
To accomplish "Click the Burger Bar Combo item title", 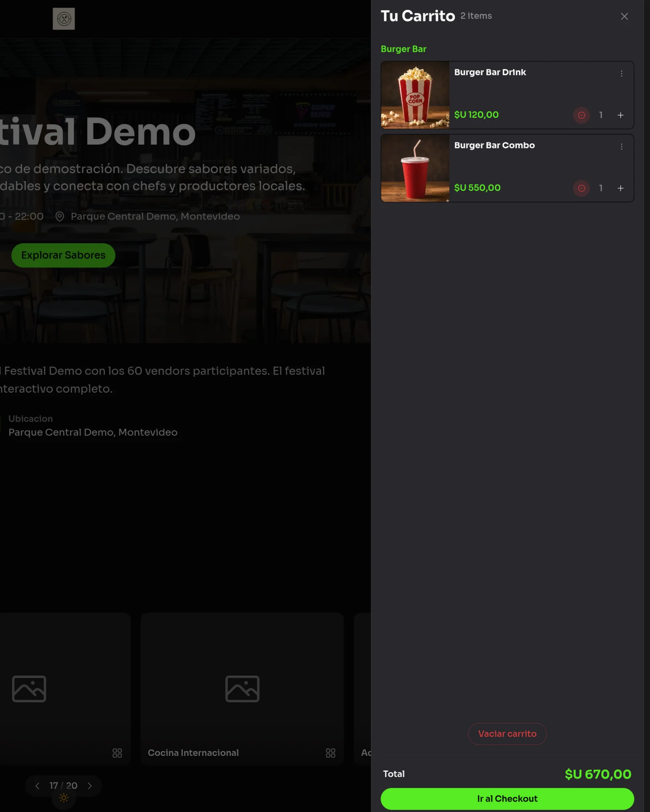I will point(494,145).
